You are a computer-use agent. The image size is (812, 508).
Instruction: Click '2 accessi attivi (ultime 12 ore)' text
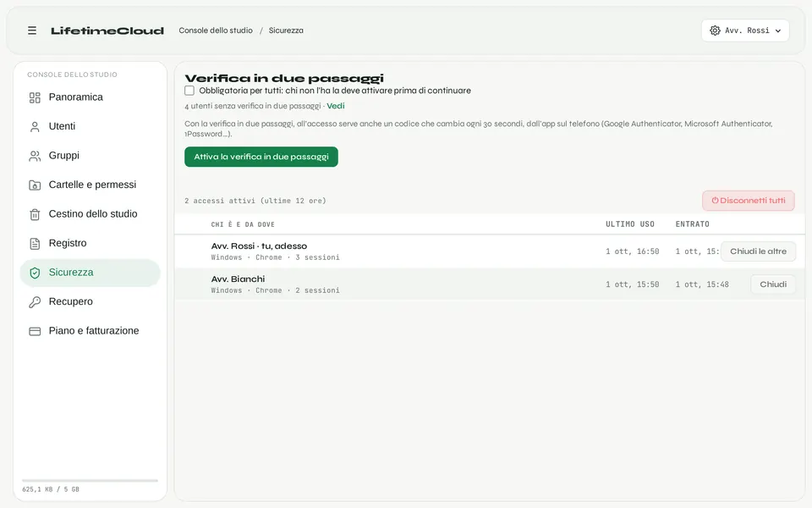pos(255,201)
